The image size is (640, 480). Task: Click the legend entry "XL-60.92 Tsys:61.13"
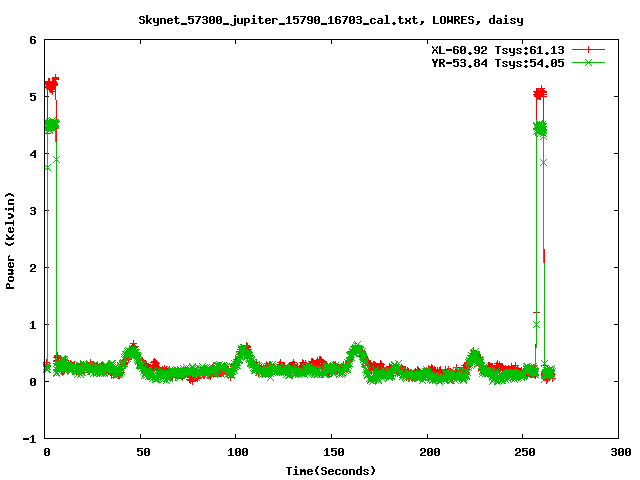click(498, 50)
